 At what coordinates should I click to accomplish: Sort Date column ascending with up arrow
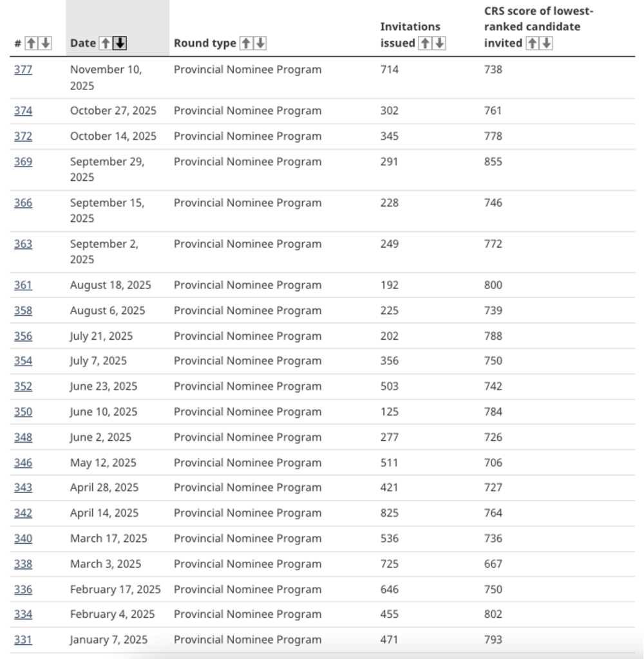pyautogui.click(x=106, y=43)
